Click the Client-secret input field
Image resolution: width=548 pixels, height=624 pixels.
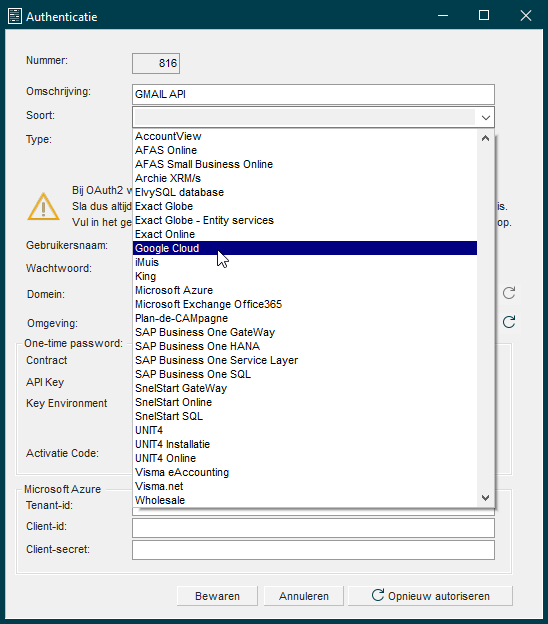[x=314, y=550]
